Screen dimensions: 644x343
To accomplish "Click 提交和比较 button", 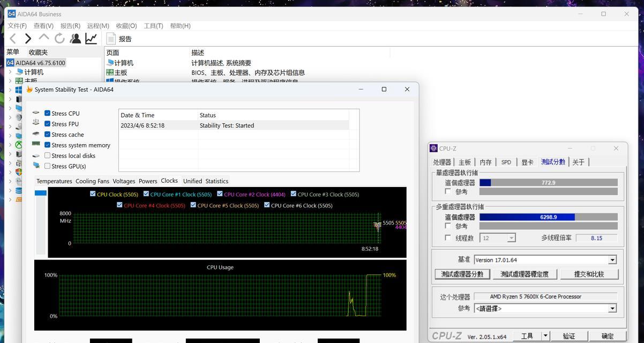I will click(x=589, y=274).
